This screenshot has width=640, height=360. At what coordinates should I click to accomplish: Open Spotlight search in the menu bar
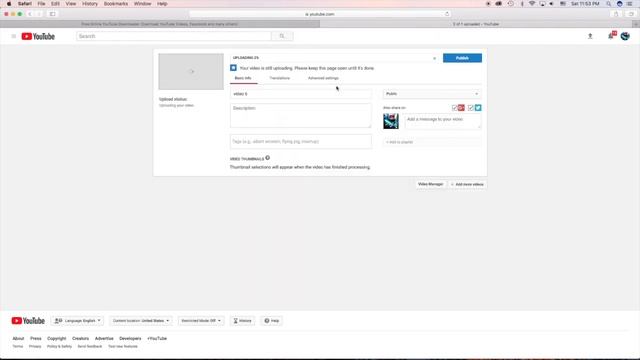pyautogui.click(x=609, y=4)
